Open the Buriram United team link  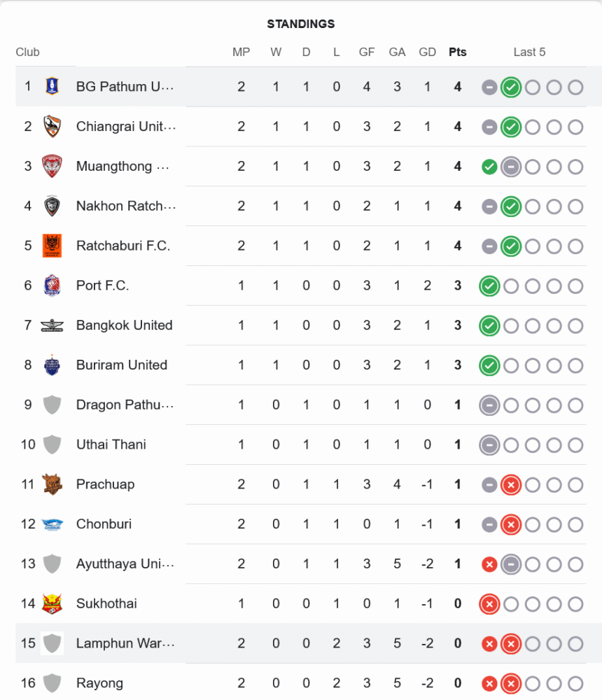122,365
